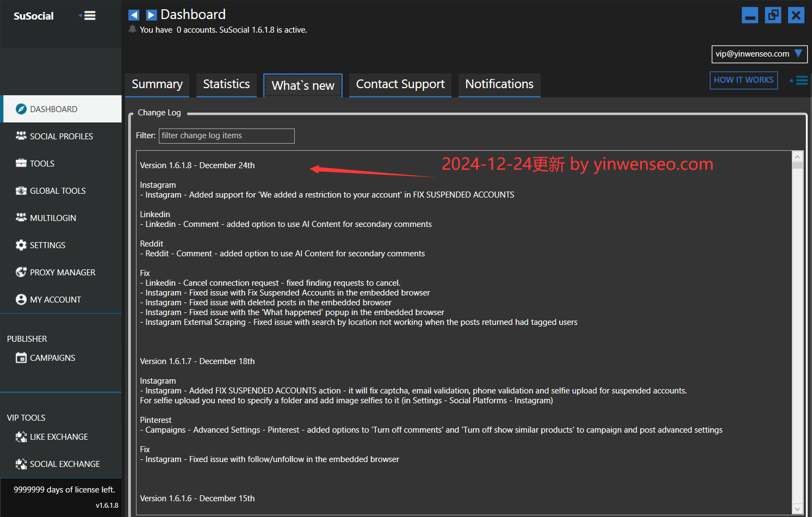This screenshot has height=517, width=812.
Task: Click the '9999999 days of license left' text
Action: click(x=64, y=490)
